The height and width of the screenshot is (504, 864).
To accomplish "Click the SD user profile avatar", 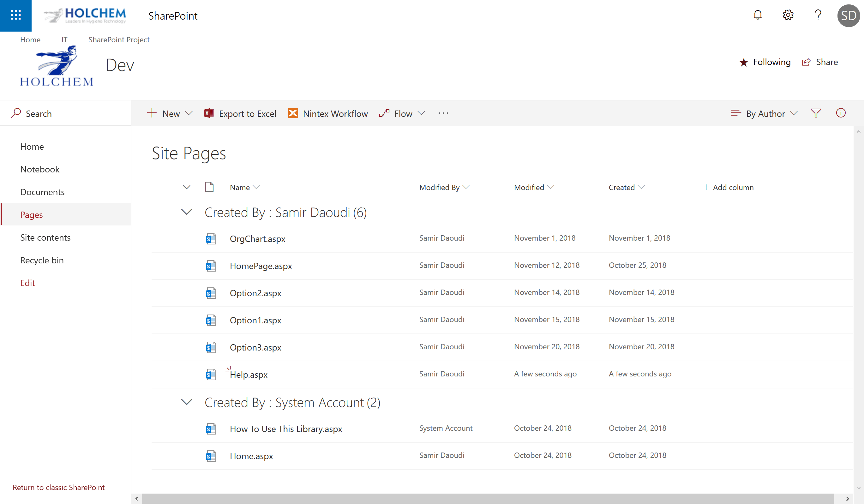I will (848, 16).
